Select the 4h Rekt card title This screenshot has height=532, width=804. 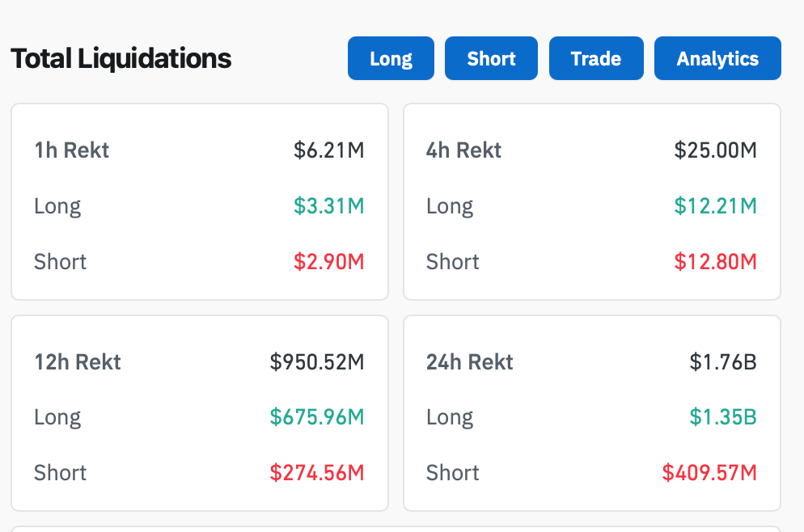463,150
